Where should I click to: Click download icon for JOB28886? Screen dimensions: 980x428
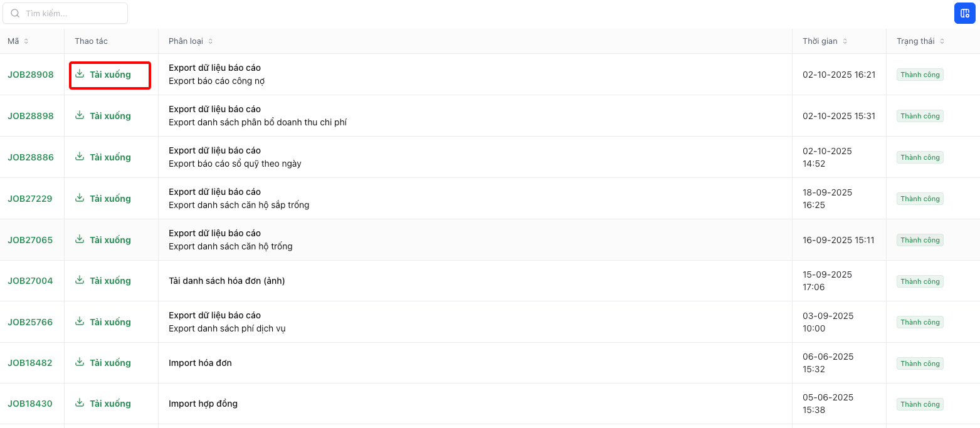(80, 157)
